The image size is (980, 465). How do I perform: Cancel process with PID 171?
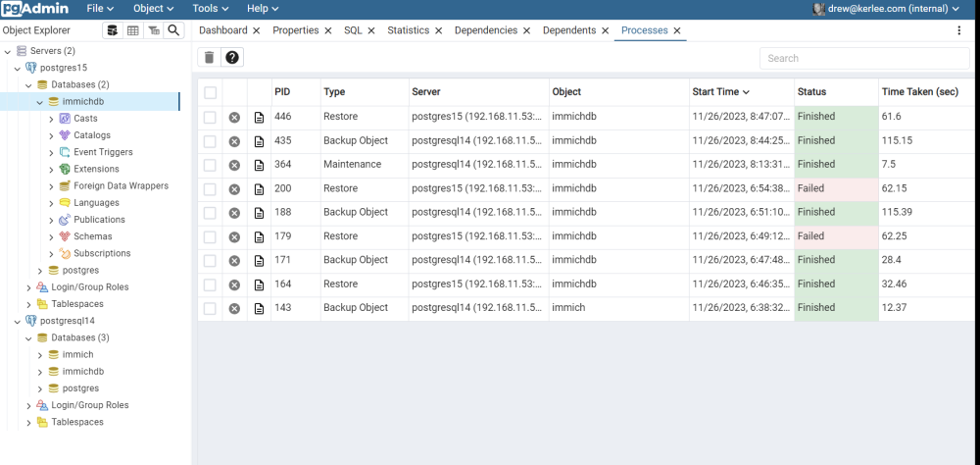click(x=234, y=260)
